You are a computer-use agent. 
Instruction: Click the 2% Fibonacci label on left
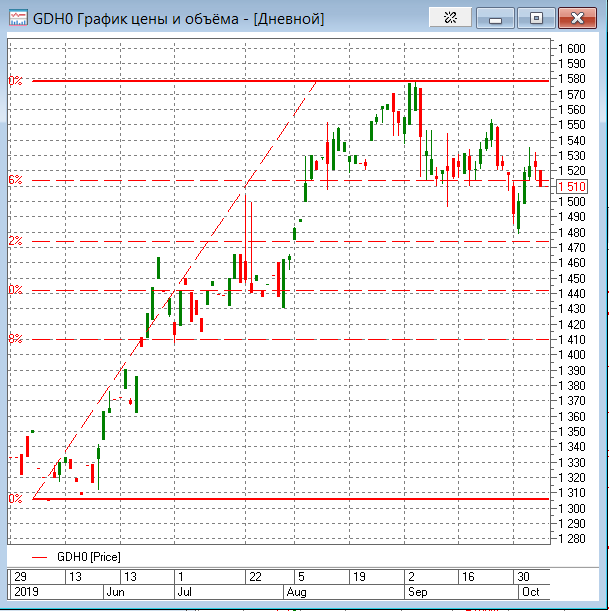click(15, 241)
